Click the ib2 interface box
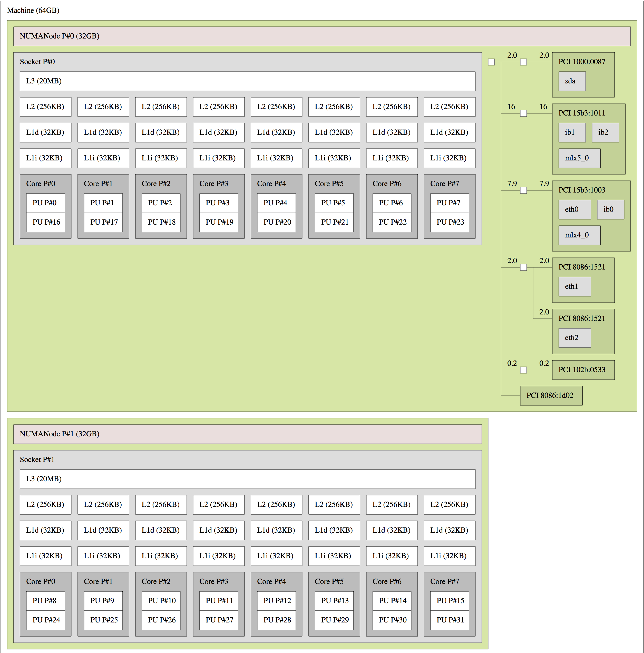The width and height of the screenshot is (644, 653). pos(605,132)
